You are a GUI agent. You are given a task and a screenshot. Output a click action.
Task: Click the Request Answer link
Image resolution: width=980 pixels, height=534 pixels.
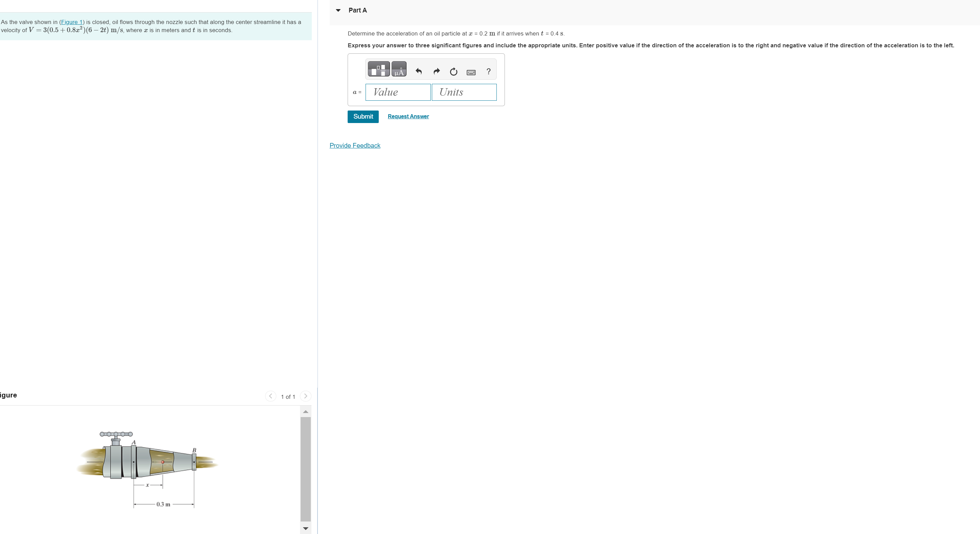coord(408,116)
